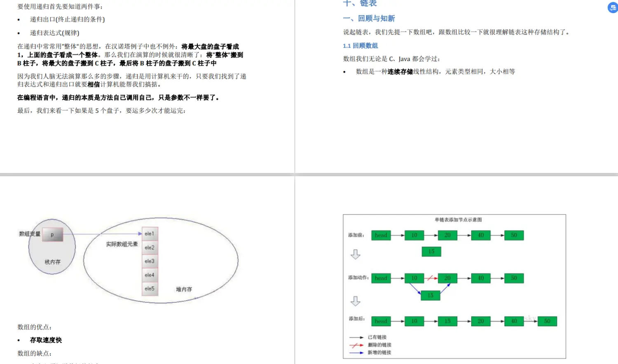
Task: Click the legend text 删除的链接
Action: (379, 345)
